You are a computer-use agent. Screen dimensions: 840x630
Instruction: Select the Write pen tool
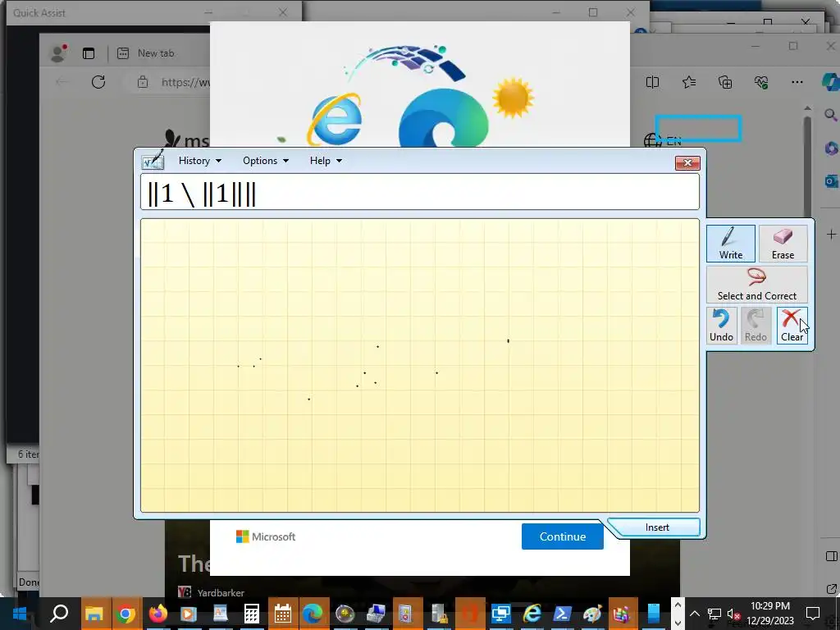tap(730, 244)
